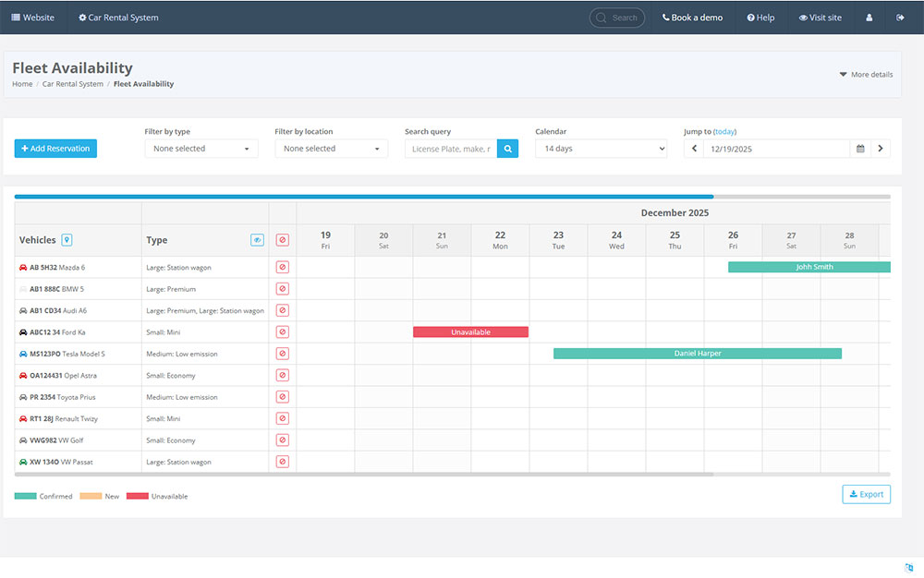This screenshot has height=578, width=924.
Task: Click the Add Reservation button
Action: [x=55, y=149]
